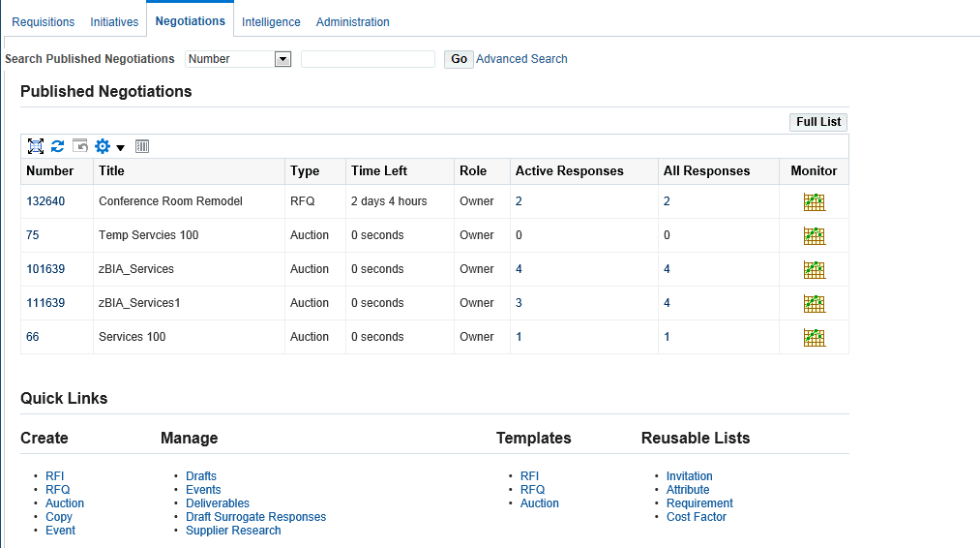
Task: Click the Full List button
Action: (818, 122)
